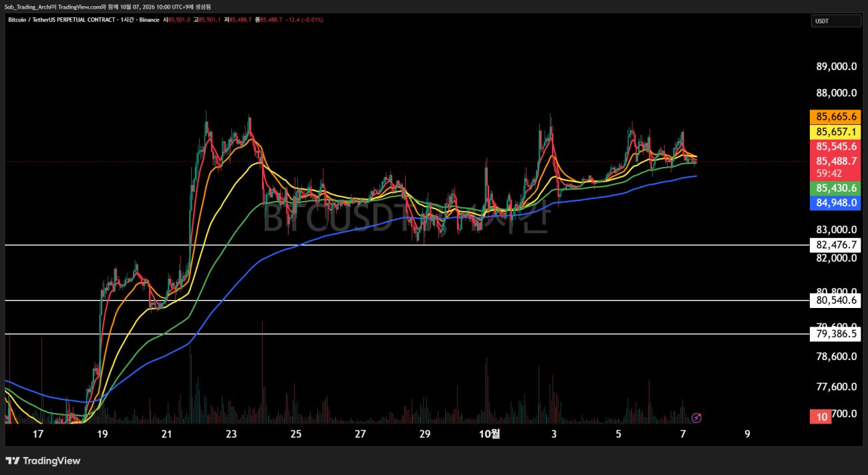Viewport: 868px width, 475px height.
Task: Click the 77,600.0 price scale value
Action: coord(837,386)
